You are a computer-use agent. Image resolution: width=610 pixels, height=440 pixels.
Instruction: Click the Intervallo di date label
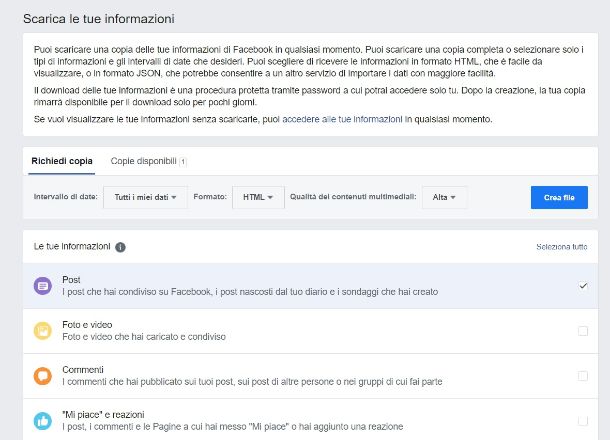(x=65, y=197)
